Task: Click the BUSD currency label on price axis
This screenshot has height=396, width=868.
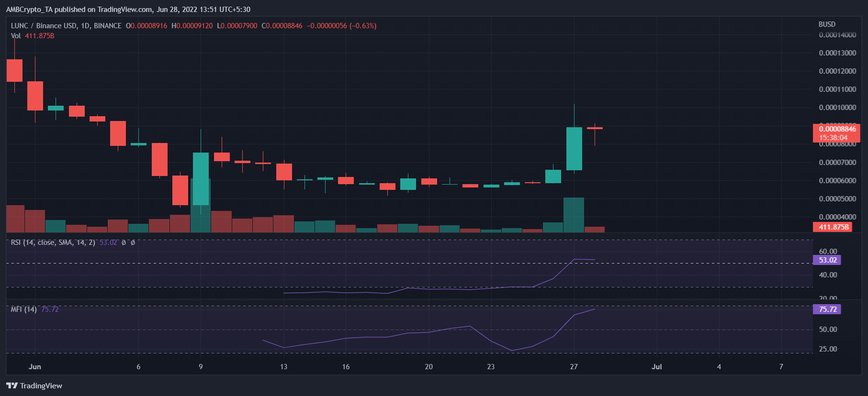Action: point(827,24)
